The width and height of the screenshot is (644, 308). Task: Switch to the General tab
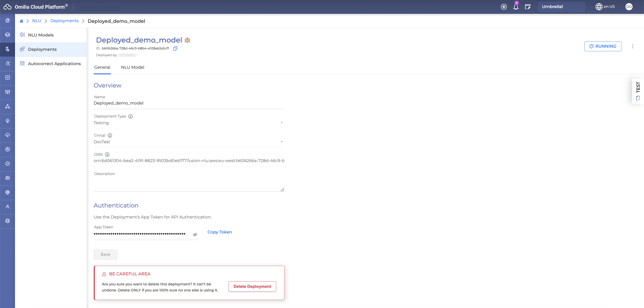pos(102,67)
